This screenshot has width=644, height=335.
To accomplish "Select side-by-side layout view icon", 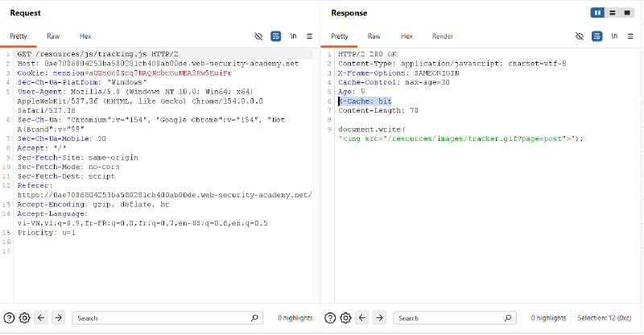I will [x=597, y=13].
